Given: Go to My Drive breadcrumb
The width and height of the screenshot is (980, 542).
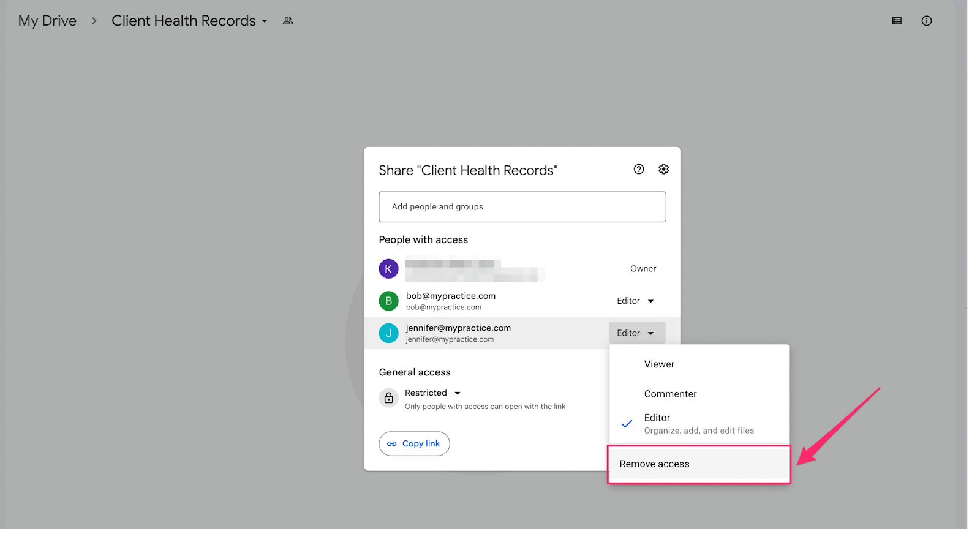Looking at the screenshot, I should (47, 21).
